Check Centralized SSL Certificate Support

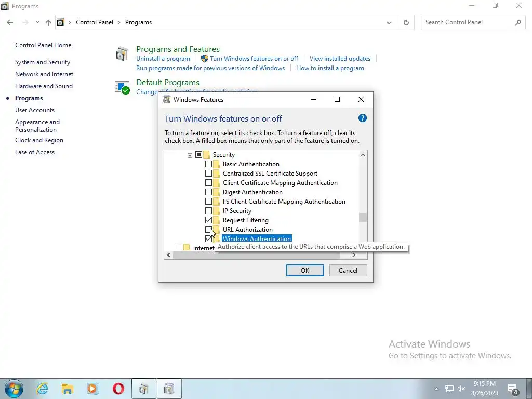tap(209, 174)
